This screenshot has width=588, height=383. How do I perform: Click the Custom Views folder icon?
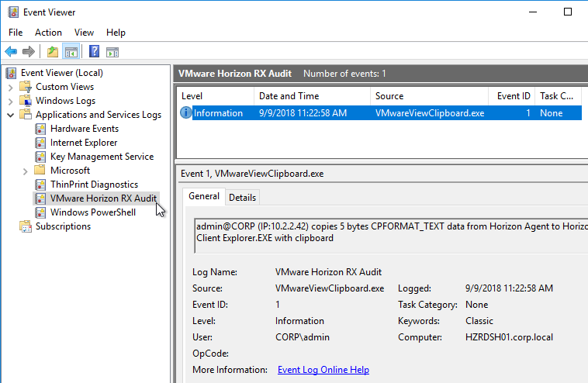point(26,87)
